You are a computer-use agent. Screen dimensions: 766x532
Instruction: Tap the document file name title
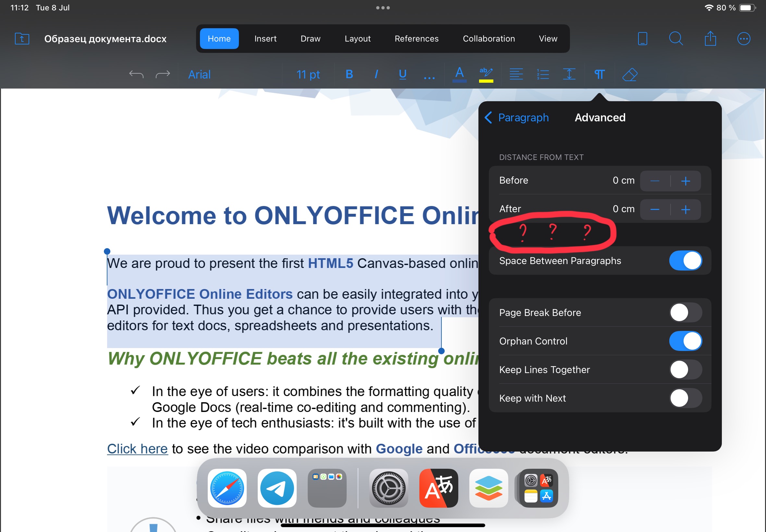pyautogui.click(x=105, y=39)
